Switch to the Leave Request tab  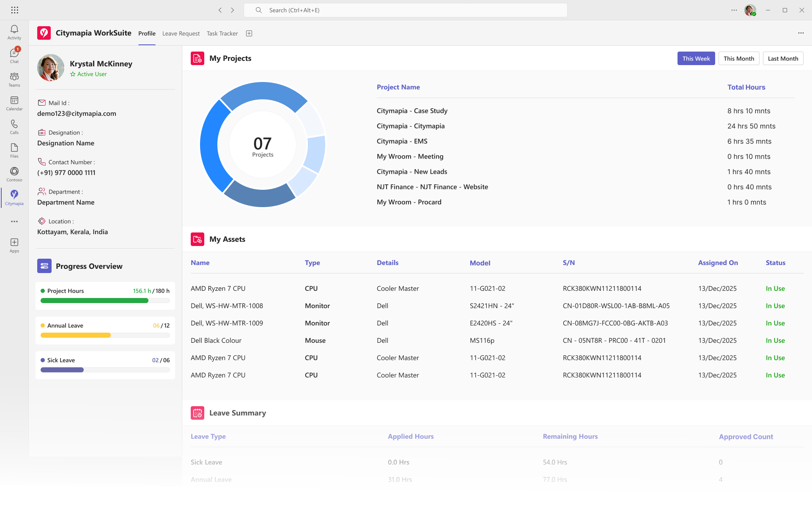point(181,33)
